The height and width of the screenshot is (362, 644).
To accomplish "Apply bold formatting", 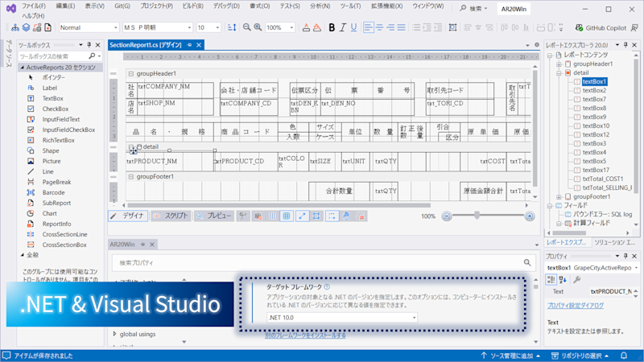I will coord(332,27).
